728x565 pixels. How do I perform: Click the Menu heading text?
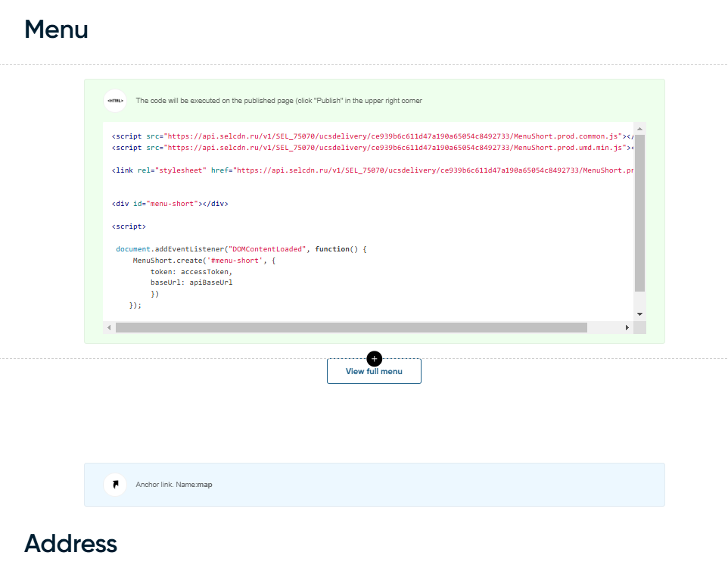tap(56, 30)
